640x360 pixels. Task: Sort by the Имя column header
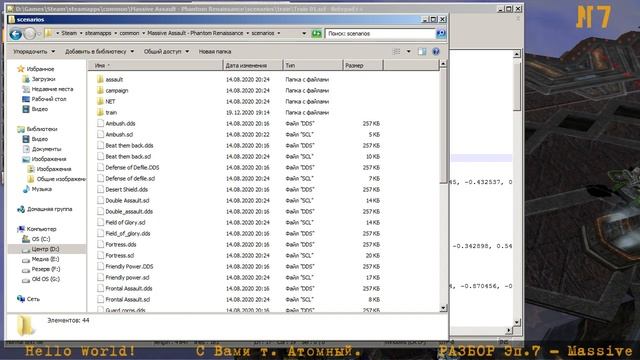point(155,65)
